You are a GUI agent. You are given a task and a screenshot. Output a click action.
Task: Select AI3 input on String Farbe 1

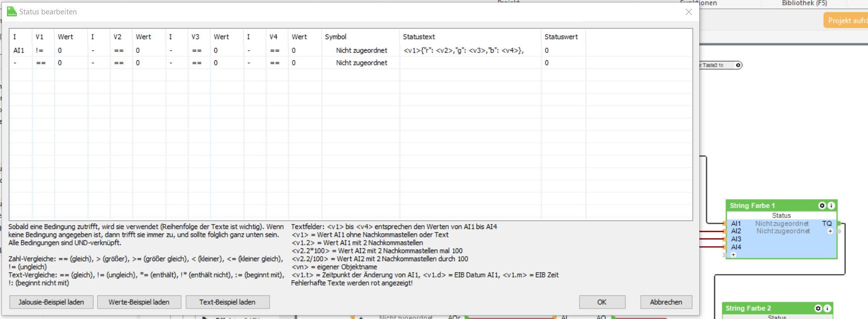point(736,239)
